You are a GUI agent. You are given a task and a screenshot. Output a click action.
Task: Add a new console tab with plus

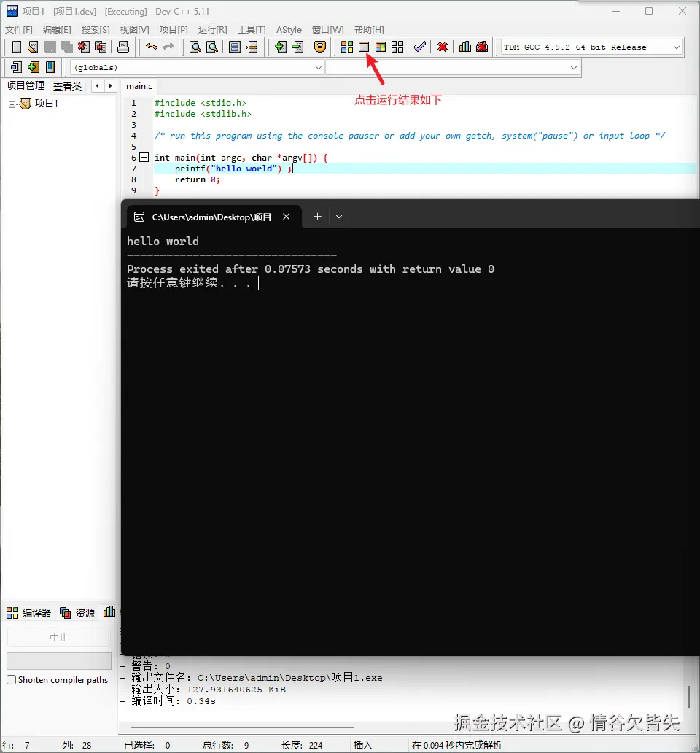tap(317, 217)
